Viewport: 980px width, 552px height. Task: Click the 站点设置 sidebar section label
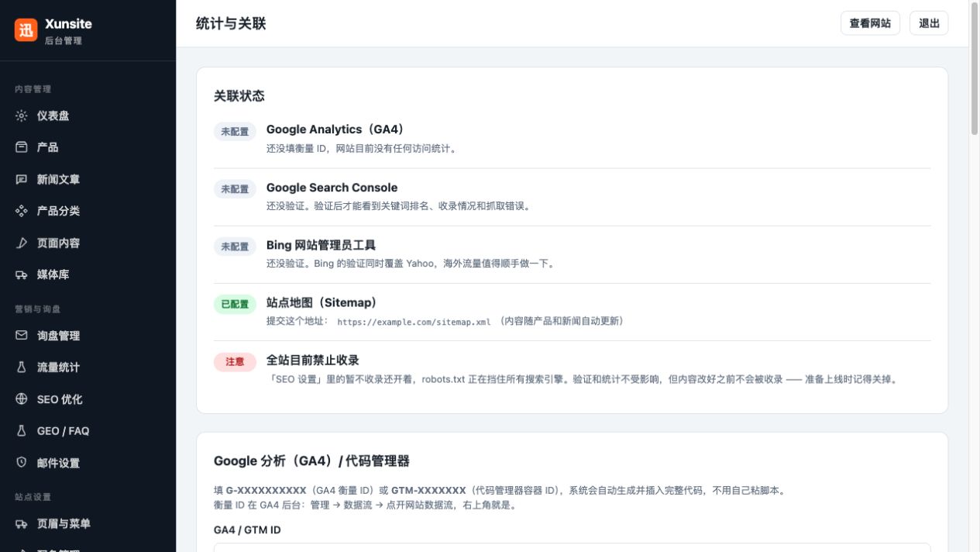[x=33, y=497]
